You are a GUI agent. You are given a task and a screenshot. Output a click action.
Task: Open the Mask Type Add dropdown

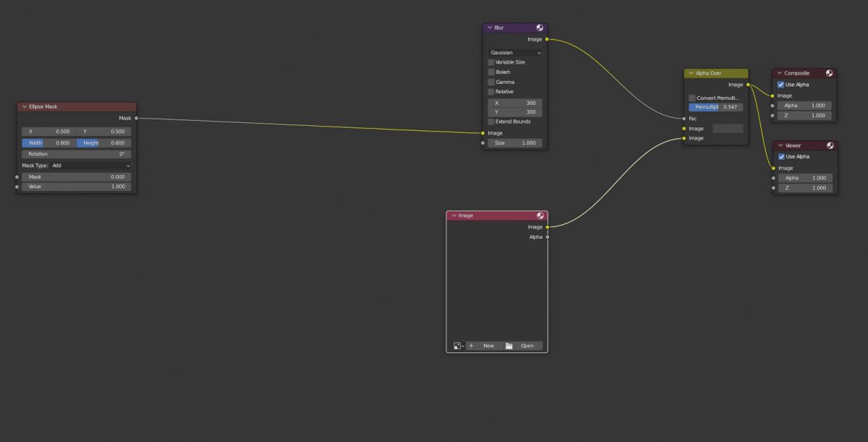tap(90, 166)
